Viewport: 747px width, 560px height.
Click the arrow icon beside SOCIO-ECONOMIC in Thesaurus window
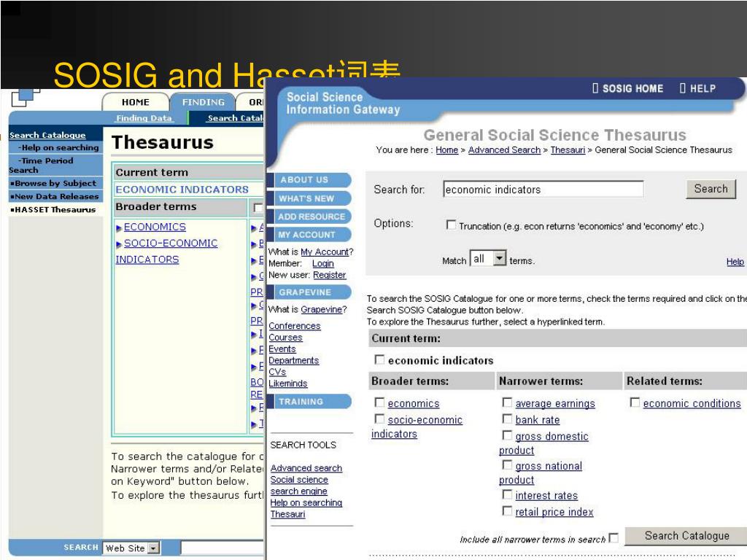(119, 244)
